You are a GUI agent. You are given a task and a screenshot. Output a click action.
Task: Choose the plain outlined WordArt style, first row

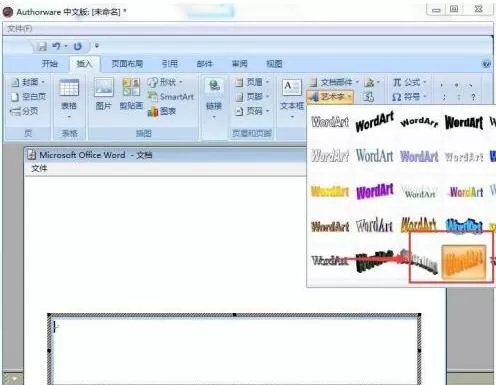(x=330, y=122)
